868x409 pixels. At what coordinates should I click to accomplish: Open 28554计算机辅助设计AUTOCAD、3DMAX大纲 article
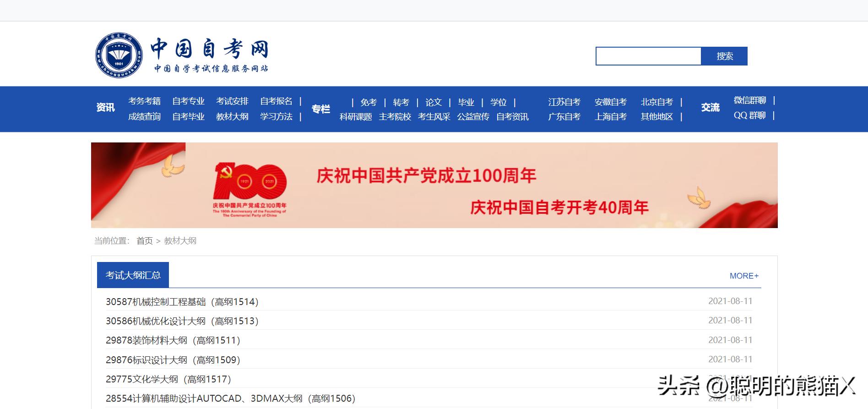(x=231, y=398)
